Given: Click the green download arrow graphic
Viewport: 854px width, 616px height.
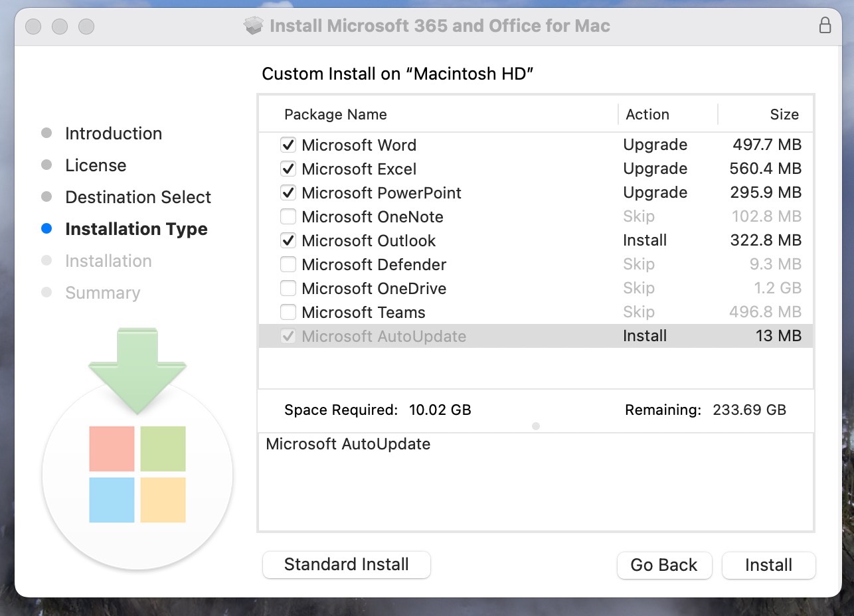Looking at the screenshot, I should point(137,368).
